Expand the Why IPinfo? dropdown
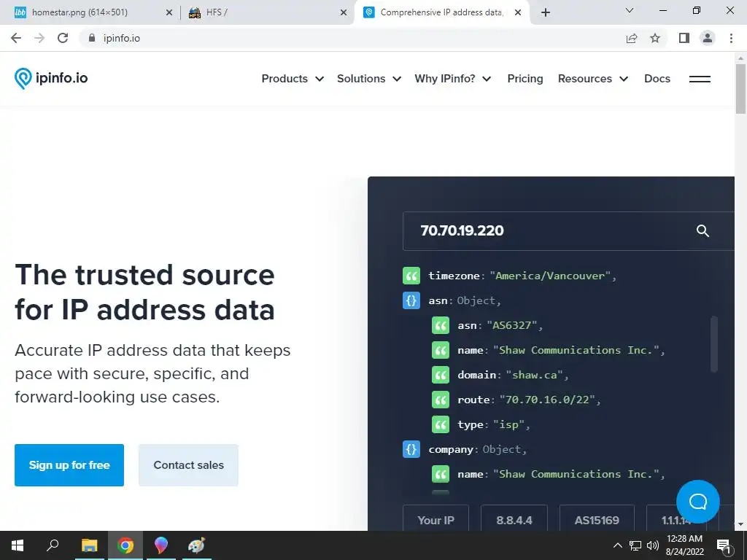Image resolution: width=747 pixels, height=560 pixels. point(453,79)
